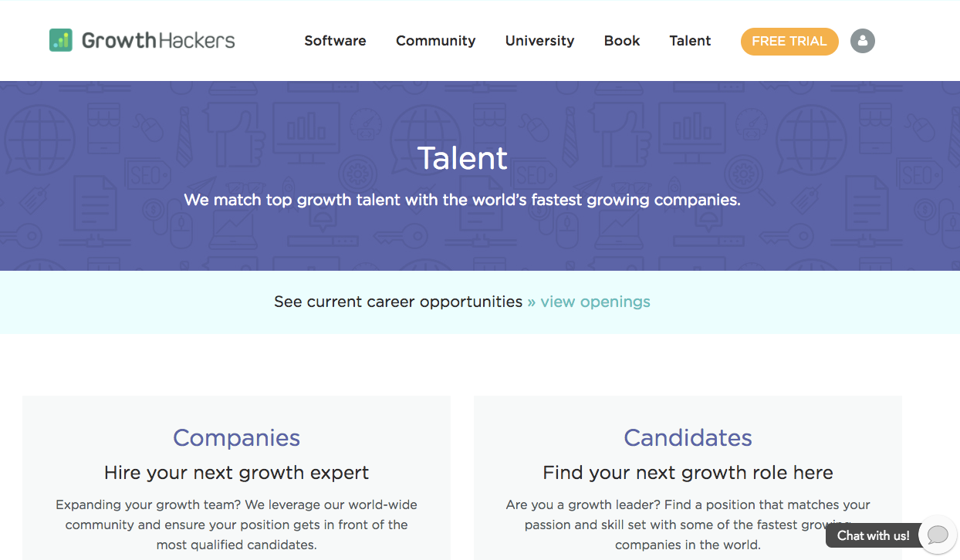Select the Companies card heading
This screenshot has width=960, height=560.
coord(236,437)
